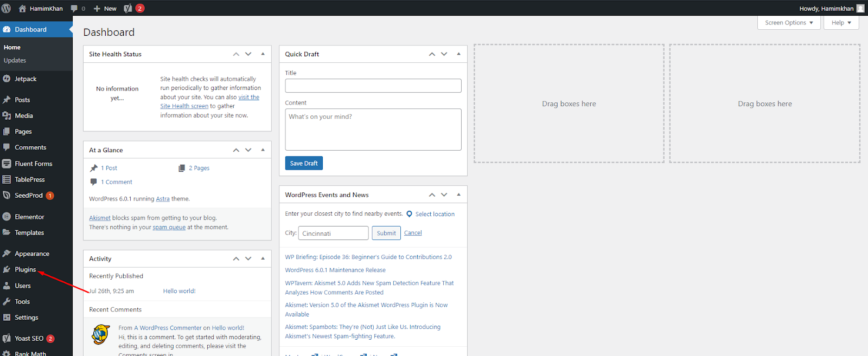The image size is (868, 356).
Task: Click the TablePress icon in sidebar
Action: click(x=7, y=179)
